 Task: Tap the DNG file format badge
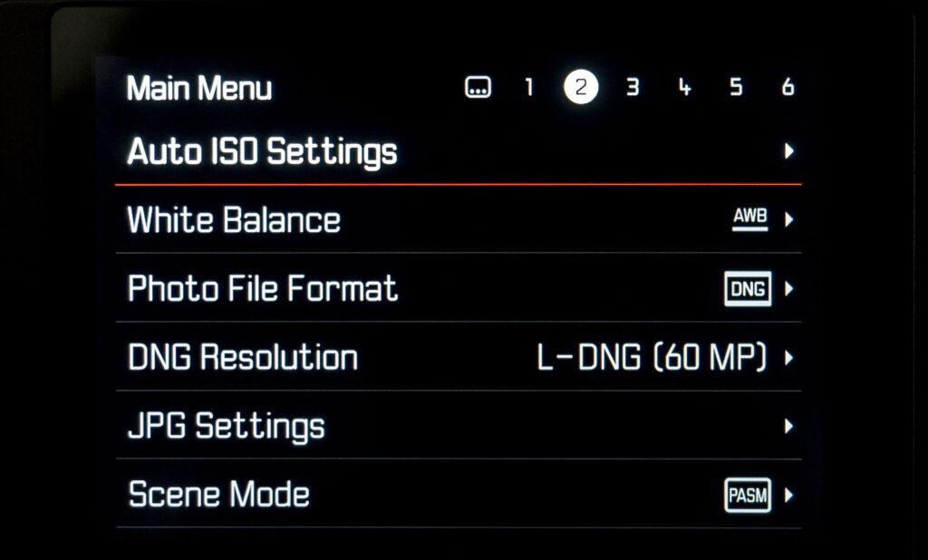tap(748, 288)
